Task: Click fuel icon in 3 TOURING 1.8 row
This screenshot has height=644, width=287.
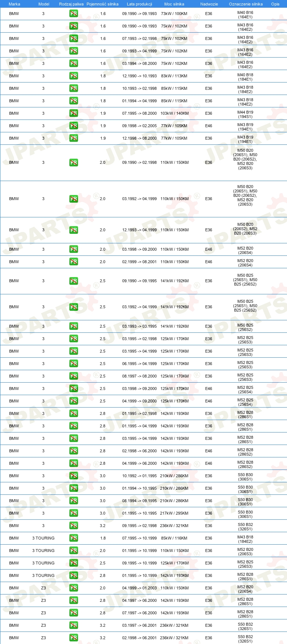Action: point(73,538)
